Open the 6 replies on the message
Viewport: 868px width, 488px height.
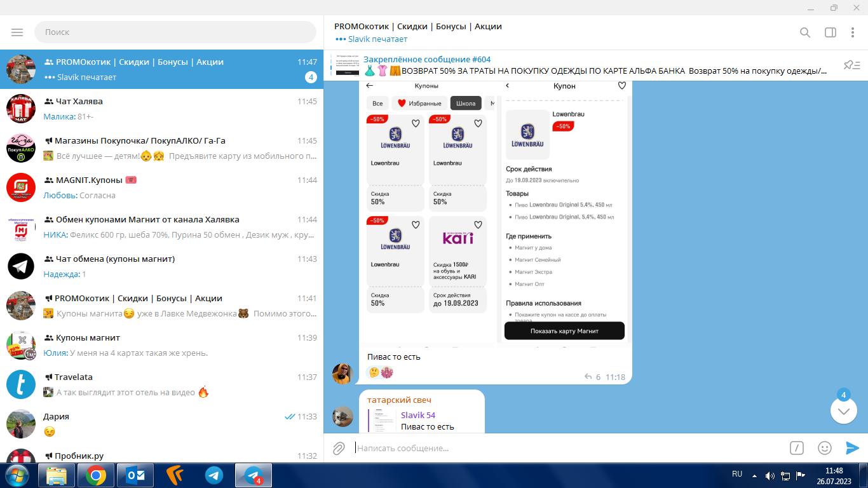point(592,377)
